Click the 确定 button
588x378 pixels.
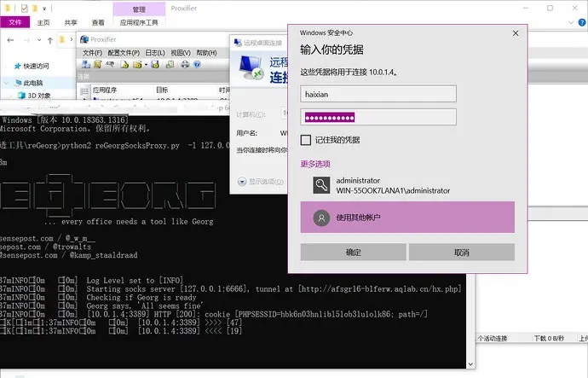pos(354,253)
